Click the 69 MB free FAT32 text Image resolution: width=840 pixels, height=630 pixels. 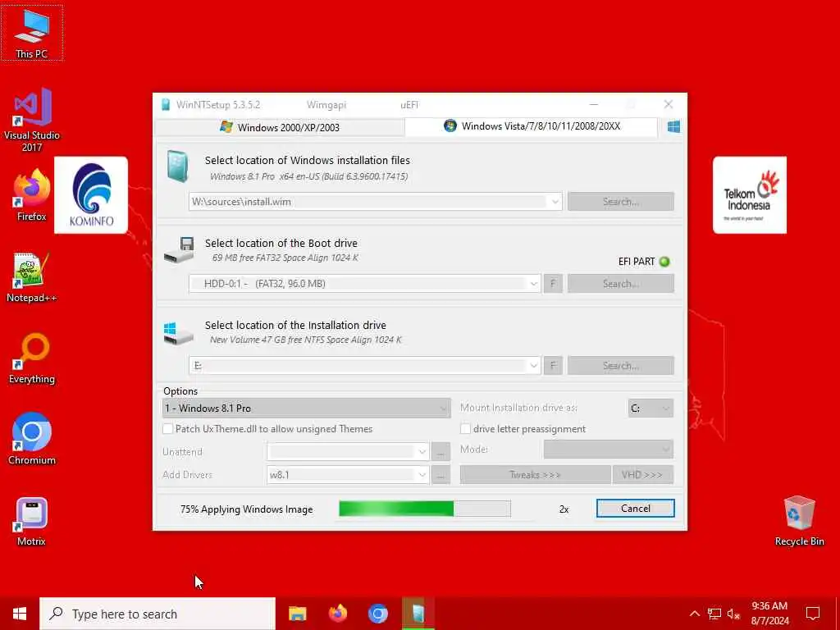click(285, 258)
